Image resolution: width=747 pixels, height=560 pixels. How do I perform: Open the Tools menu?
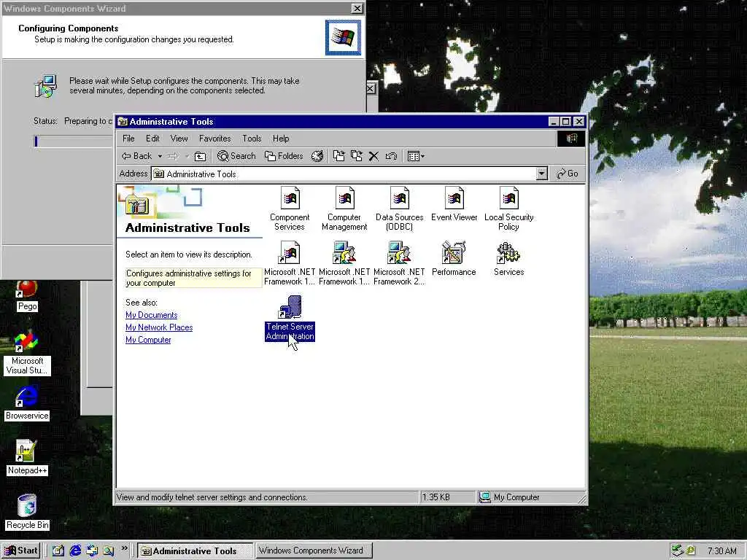pos(252,139)
